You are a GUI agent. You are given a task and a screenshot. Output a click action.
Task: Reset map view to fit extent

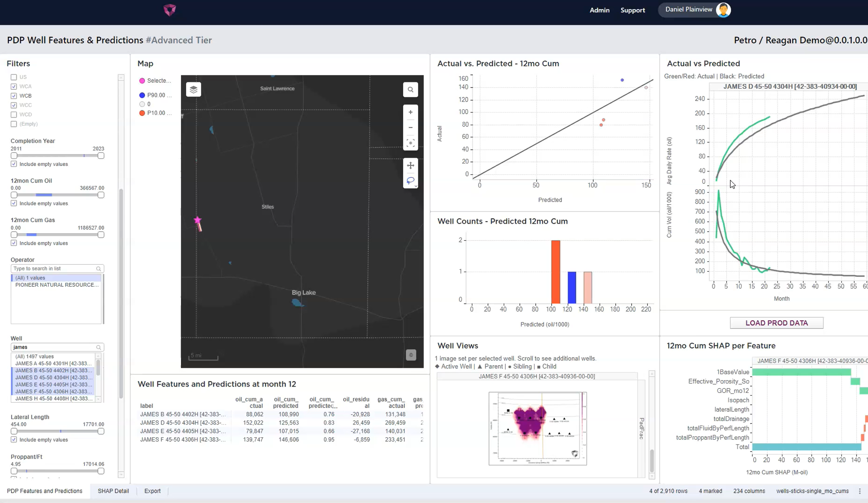411,143
